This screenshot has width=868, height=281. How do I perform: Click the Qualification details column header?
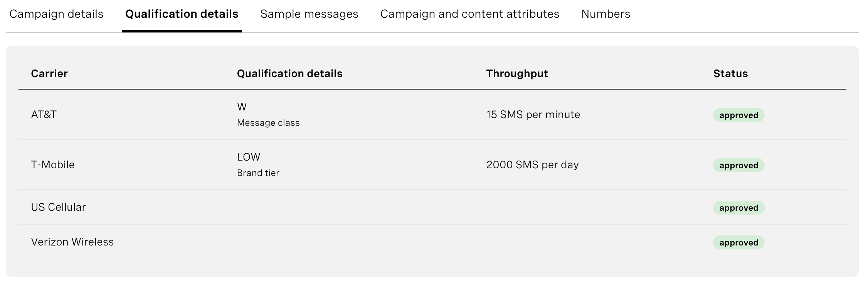point(289,74)
